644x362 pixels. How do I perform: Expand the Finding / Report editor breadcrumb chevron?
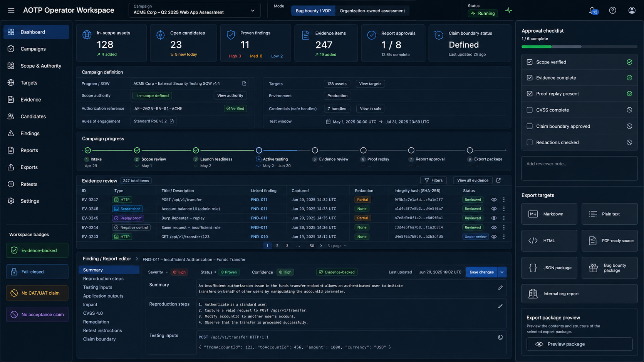tap(137, 259)
